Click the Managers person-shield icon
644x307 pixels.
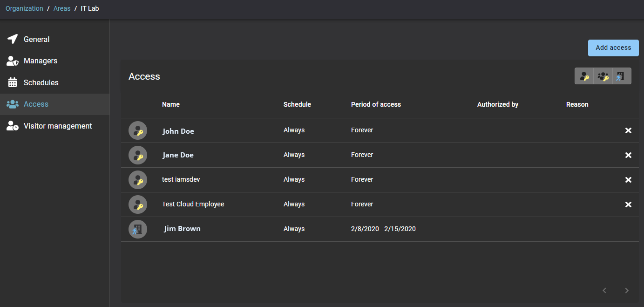13,61
